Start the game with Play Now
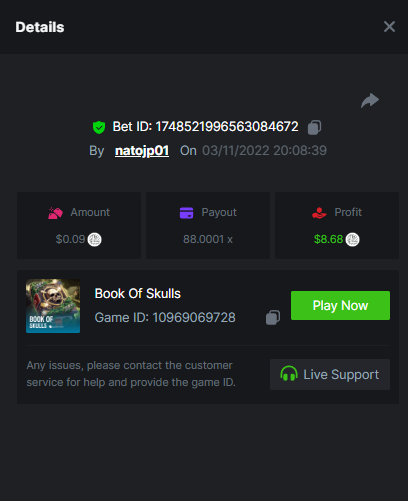 340,305
